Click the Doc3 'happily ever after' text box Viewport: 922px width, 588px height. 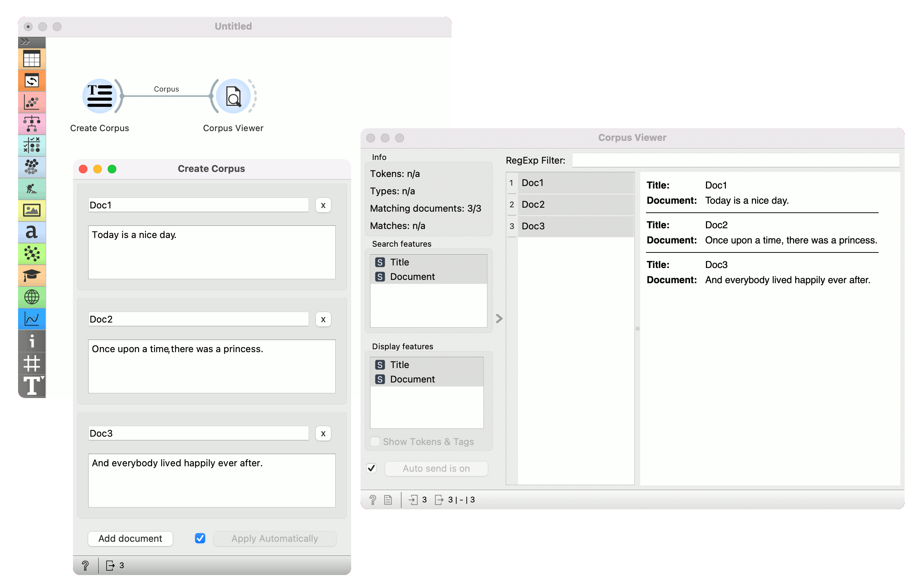(x=212, y=480)
